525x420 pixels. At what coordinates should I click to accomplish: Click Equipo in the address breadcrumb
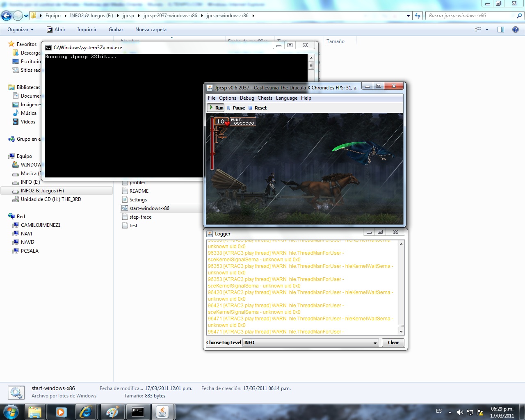click(53, 16)
